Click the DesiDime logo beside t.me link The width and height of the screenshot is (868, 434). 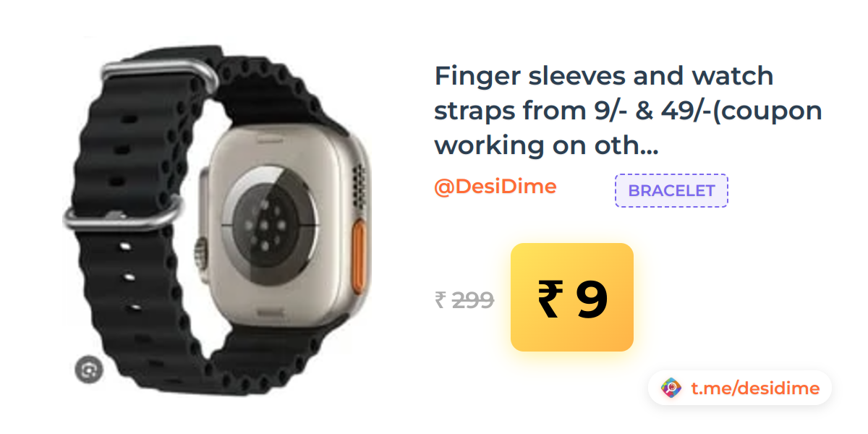point(672,388)
